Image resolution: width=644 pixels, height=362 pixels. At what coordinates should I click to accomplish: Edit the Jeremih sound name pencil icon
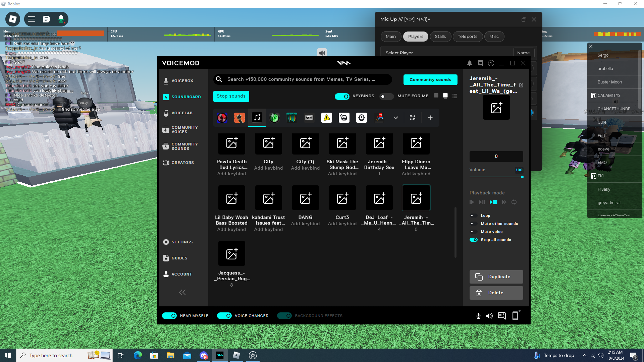(521, 85)
